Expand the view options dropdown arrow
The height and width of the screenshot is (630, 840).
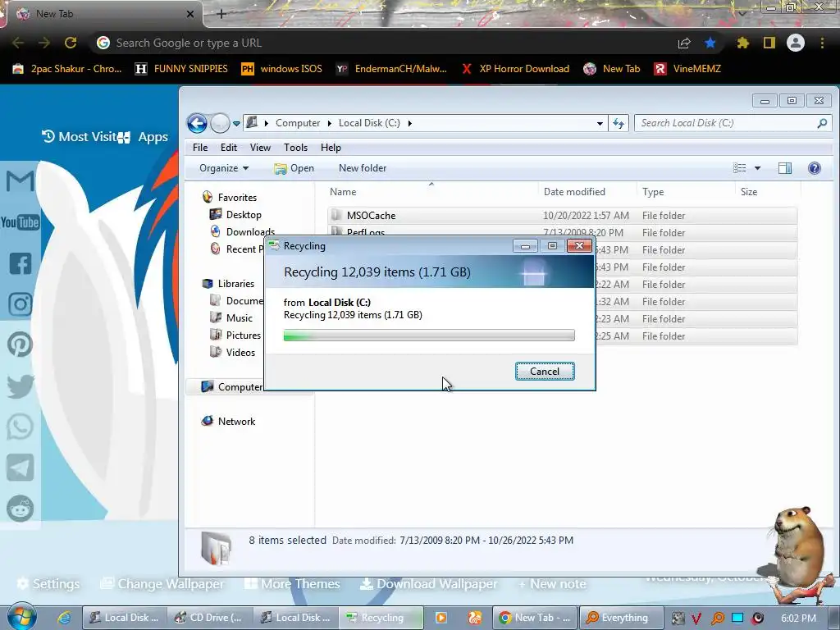(757, 168)
